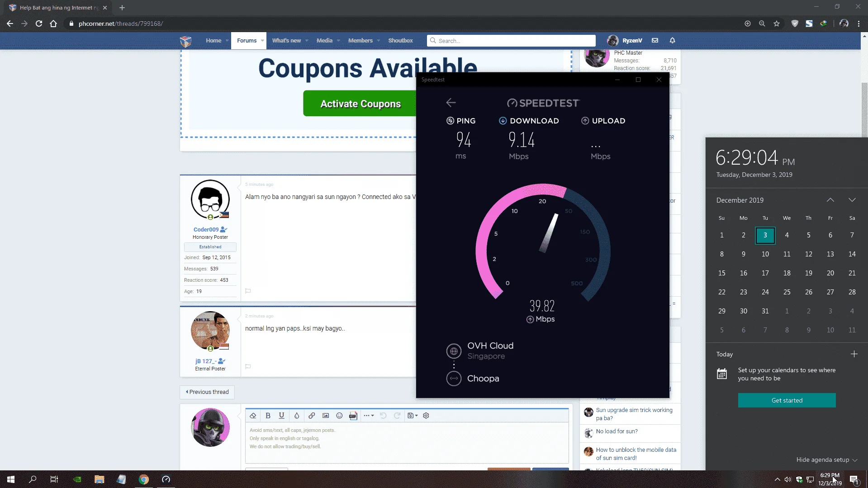Click the undo icon in the editor
The image size is (868, 488).
[x=383, y=416]
